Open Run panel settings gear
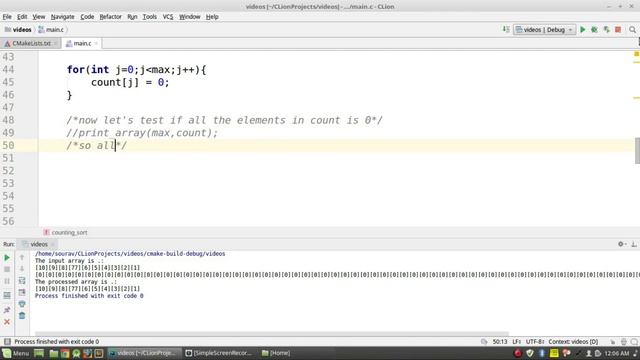The width and height of the screenshot is (640, 360). tap(621, 244)
